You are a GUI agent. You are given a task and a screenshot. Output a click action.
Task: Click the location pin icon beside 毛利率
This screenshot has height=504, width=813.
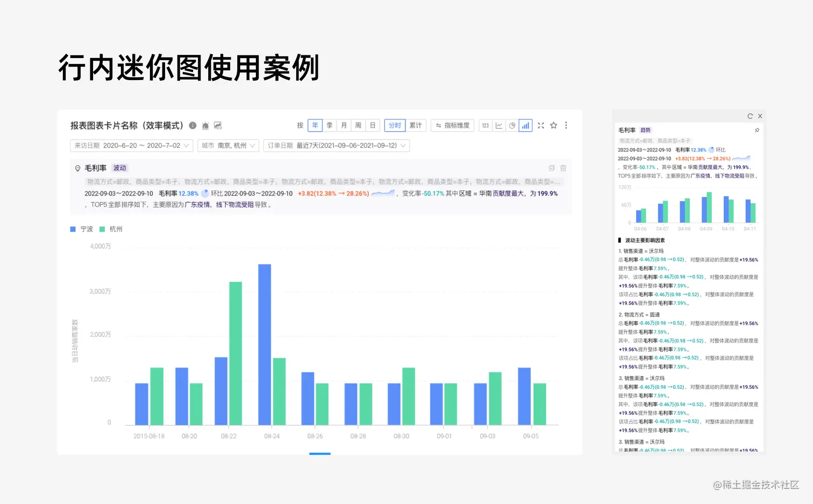pyautogui.click(x=77, y=168)
